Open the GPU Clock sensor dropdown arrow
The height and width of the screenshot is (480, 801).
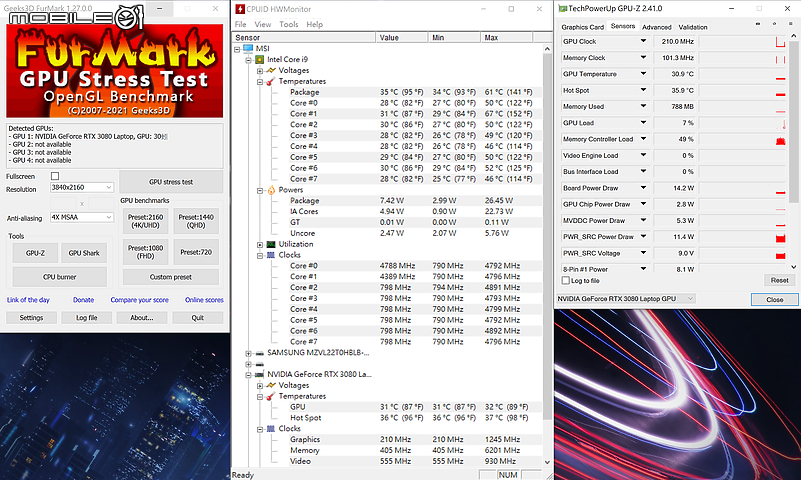click(643, 41)
